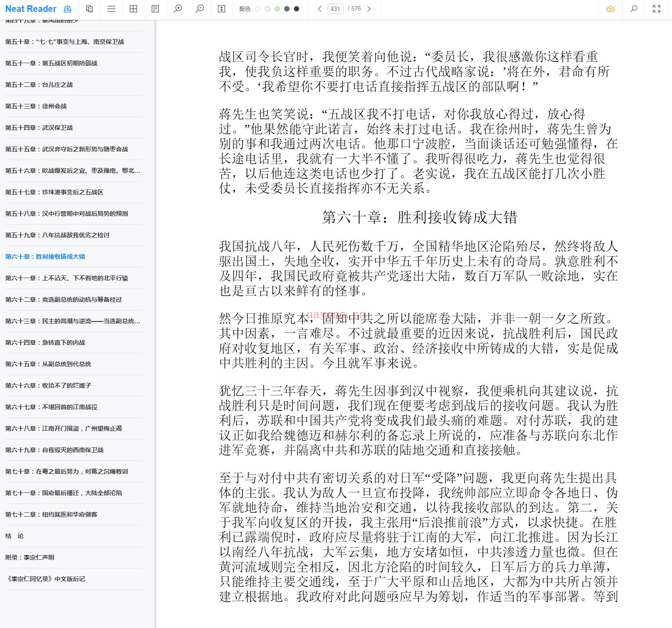The height and width of the screenshot is (628, 672).
Task: Select the white color scheme dot
Action: coord(258,9)
